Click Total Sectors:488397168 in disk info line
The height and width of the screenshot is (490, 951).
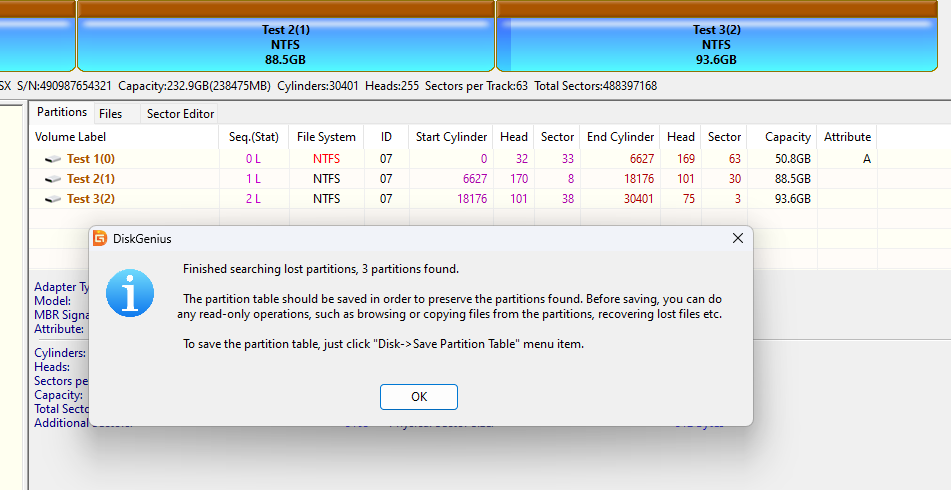[x=596, y=86]
